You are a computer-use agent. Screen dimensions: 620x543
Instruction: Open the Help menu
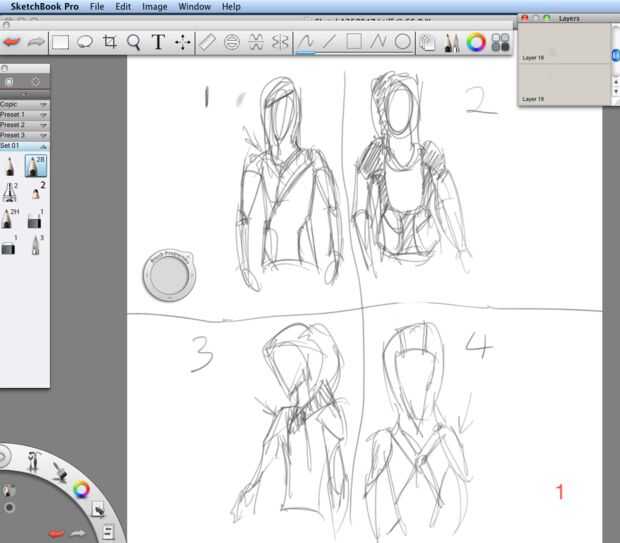click(x=231, y=7)
